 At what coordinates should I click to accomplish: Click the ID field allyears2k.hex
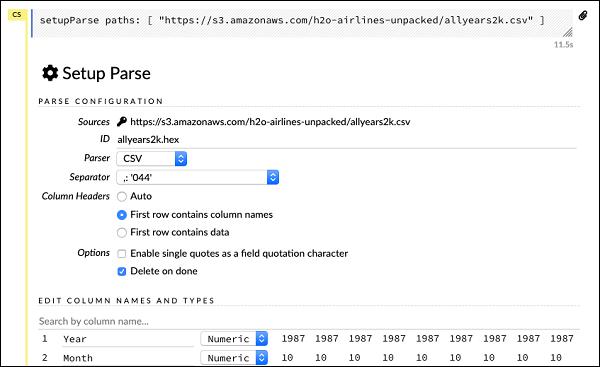(346, 140)
